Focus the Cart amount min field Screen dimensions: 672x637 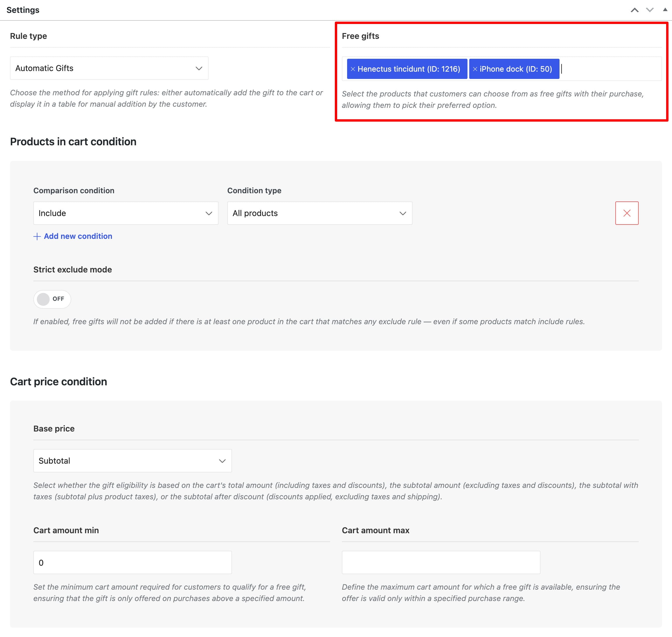[132, 562]
